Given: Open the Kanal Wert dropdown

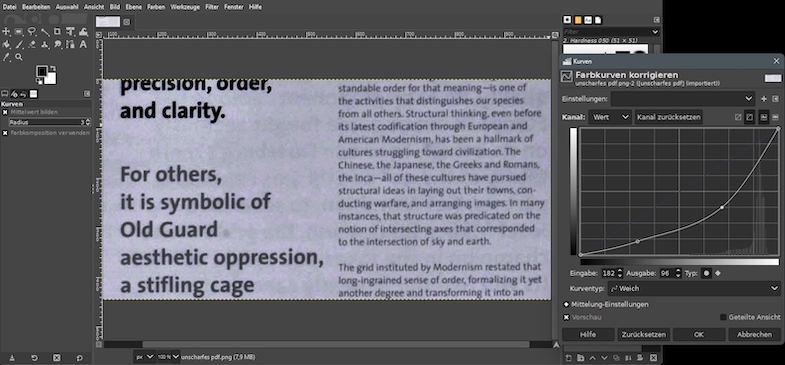Looking at the screenshot, I should pos(610,117).
